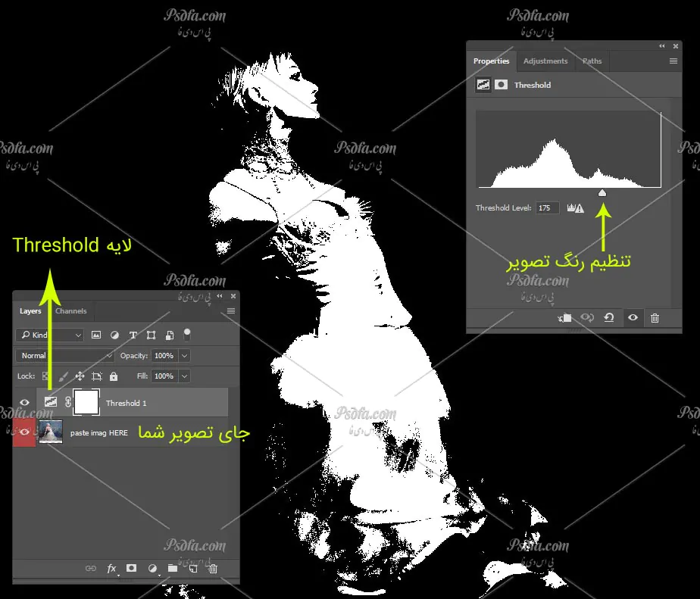
Task: Click the threshold level slider handle
Action: [602, 193]
